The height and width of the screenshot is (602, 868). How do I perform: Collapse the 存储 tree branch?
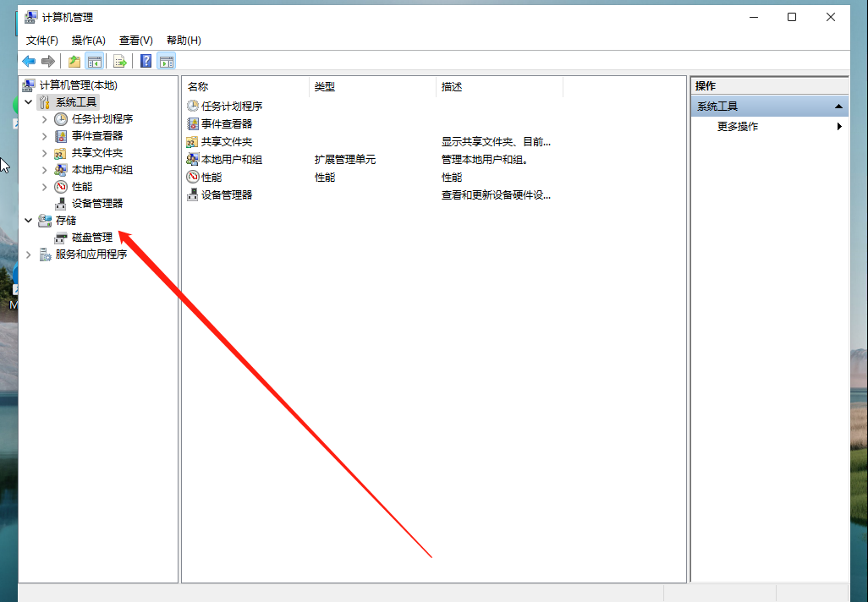pos(28,220)
